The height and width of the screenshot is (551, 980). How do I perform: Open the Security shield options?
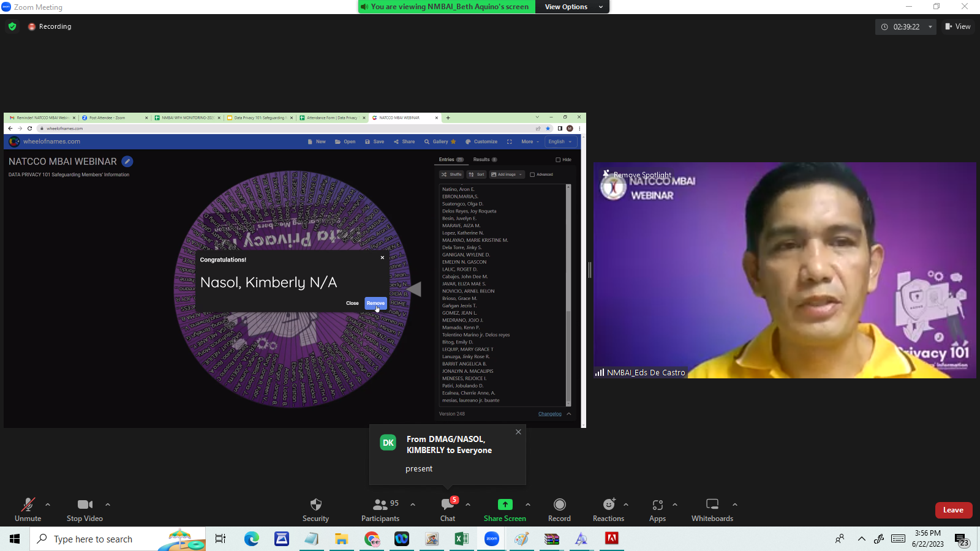[x=315, y=509]
